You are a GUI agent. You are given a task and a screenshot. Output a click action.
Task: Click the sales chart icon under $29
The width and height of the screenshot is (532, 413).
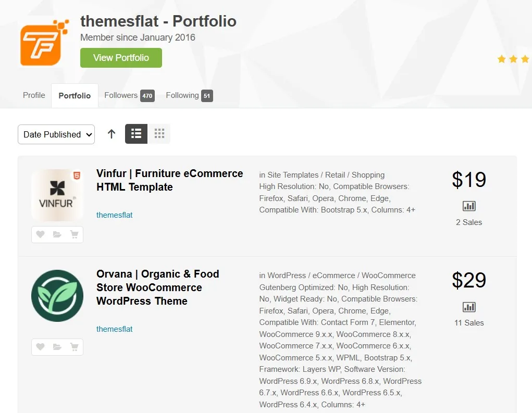click(x=469, y=307)
